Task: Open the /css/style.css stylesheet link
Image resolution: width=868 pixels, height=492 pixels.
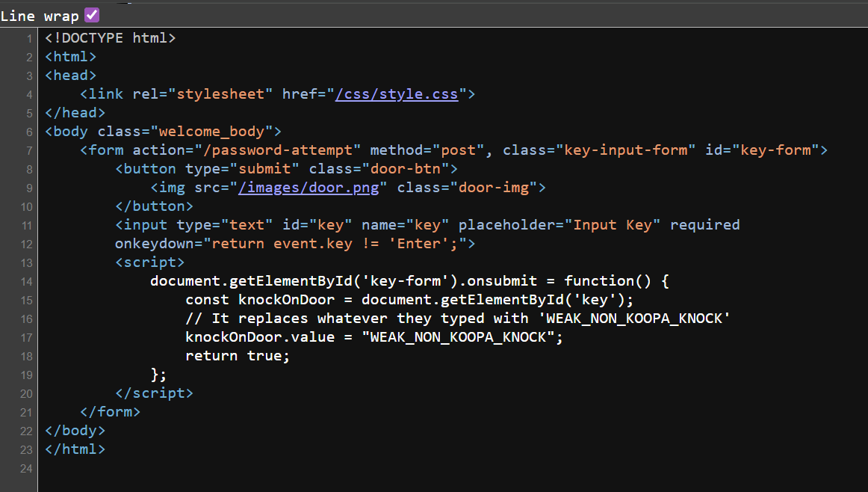Action: tap(397, 93)
